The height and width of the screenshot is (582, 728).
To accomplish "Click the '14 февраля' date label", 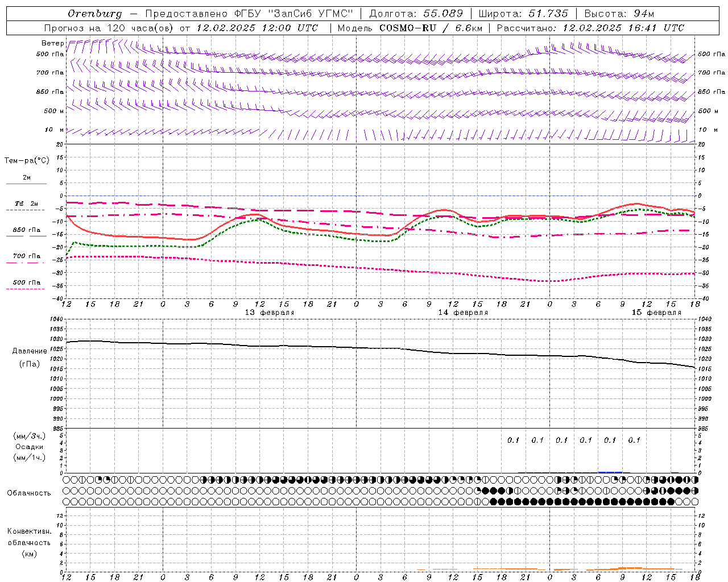I will 462,313.
